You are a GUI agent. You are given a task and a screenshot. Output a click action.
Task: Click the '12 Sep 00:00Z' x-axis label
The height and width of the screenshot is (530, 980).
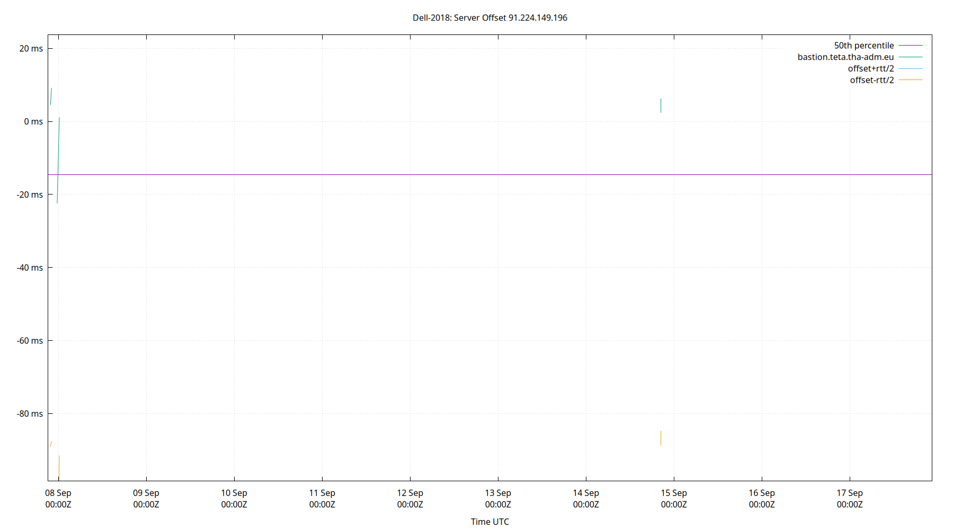click(410, 499)
